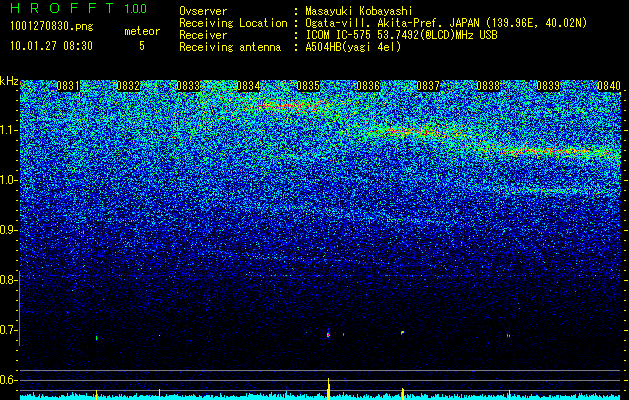Click the 1.0 frequency axis label
Screen dimensions: 629x400
[x=8, y=180]
